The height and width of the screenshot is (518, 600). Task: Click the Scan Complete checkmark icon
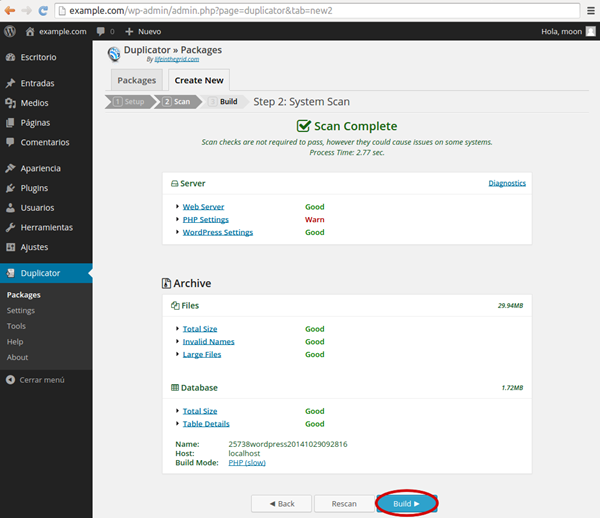pyautogui.click(x=303, y=126)
